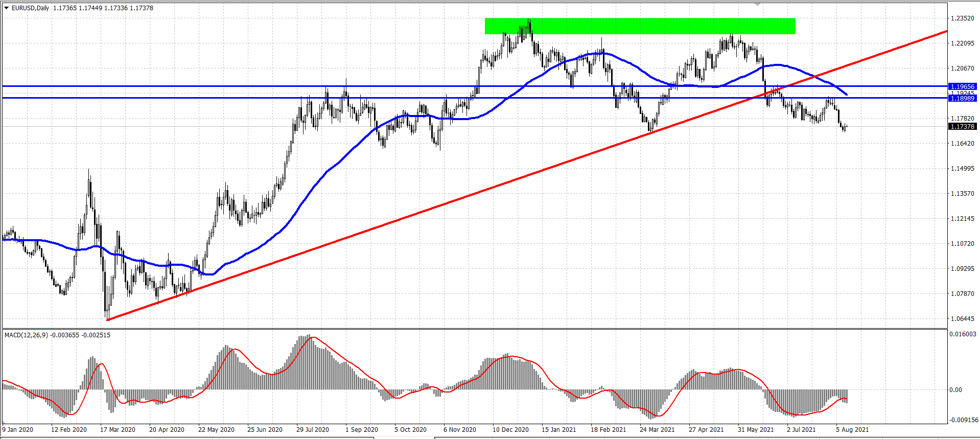Click the 1.23520 price scale label

point(962,18)
